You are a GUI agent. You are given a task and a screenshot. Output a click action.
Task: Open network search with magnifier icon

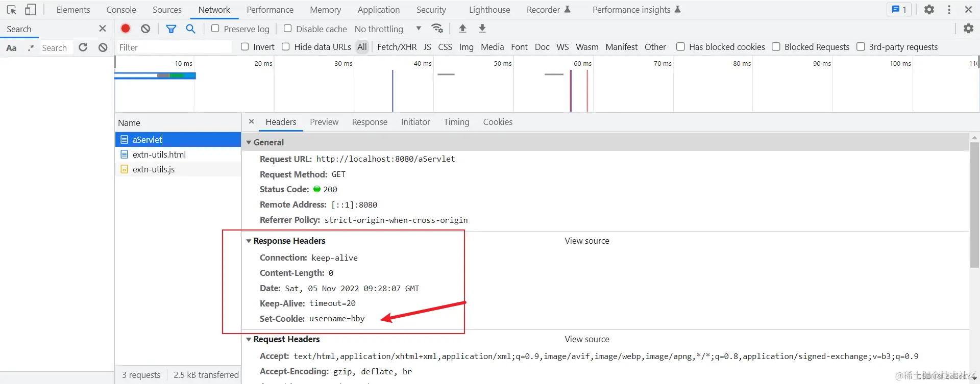click(190, 29)
